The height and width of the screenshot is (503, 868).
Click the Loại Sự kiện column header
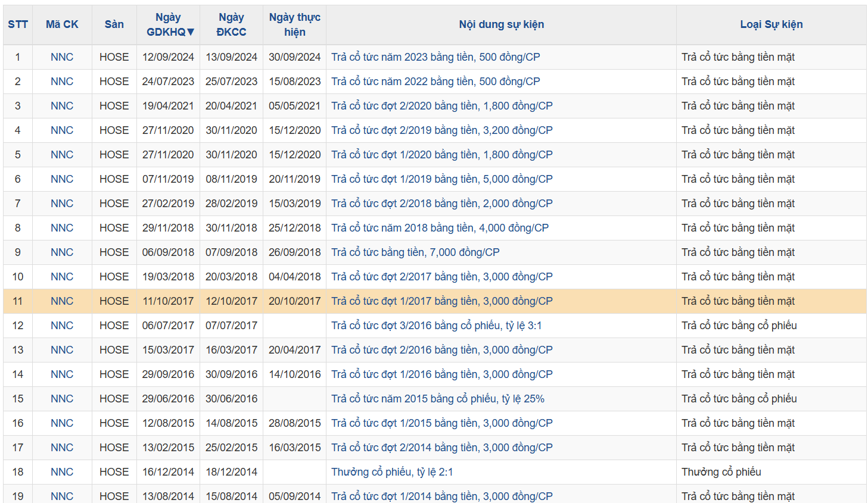tap(771, 24)
